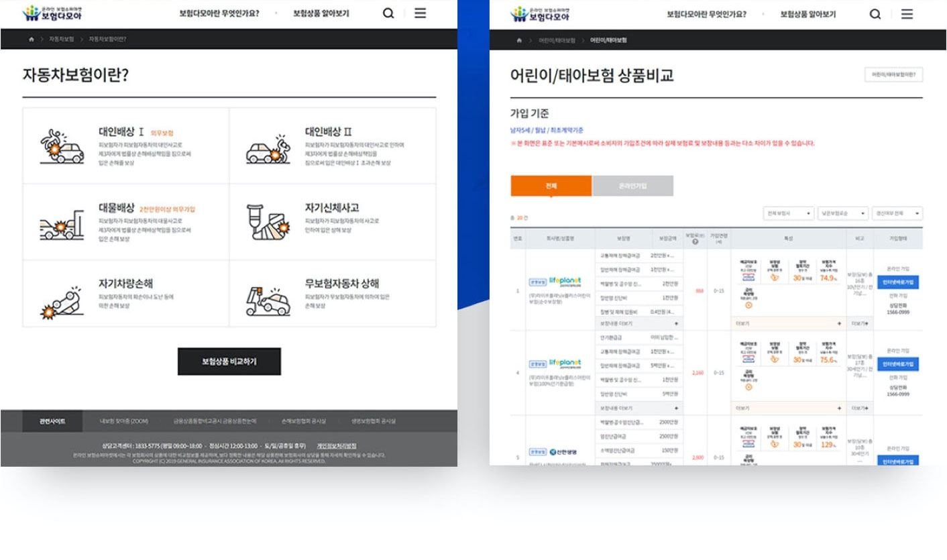The height and width of the screenshot is (560, 947).
Task: Select the orange 전체 tab
Action: 551,186
